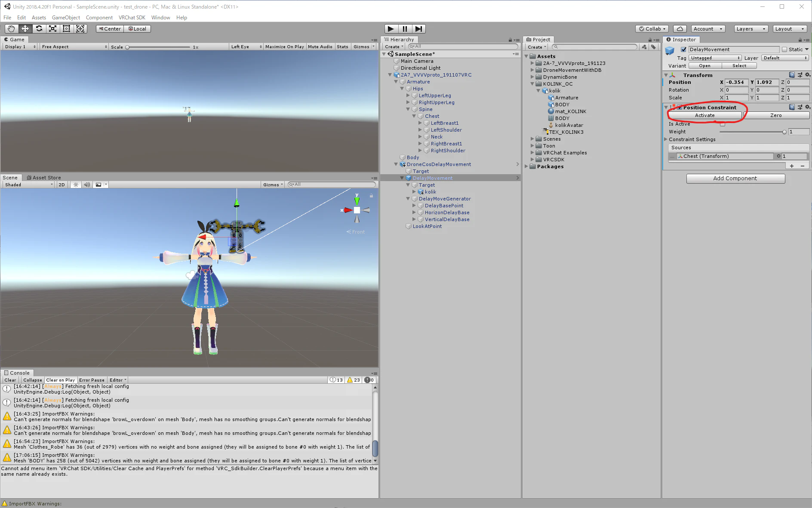Image resolution: width=812 pixels, height=508 pixels.
Task: Click console Clear button
Action: 10,380
